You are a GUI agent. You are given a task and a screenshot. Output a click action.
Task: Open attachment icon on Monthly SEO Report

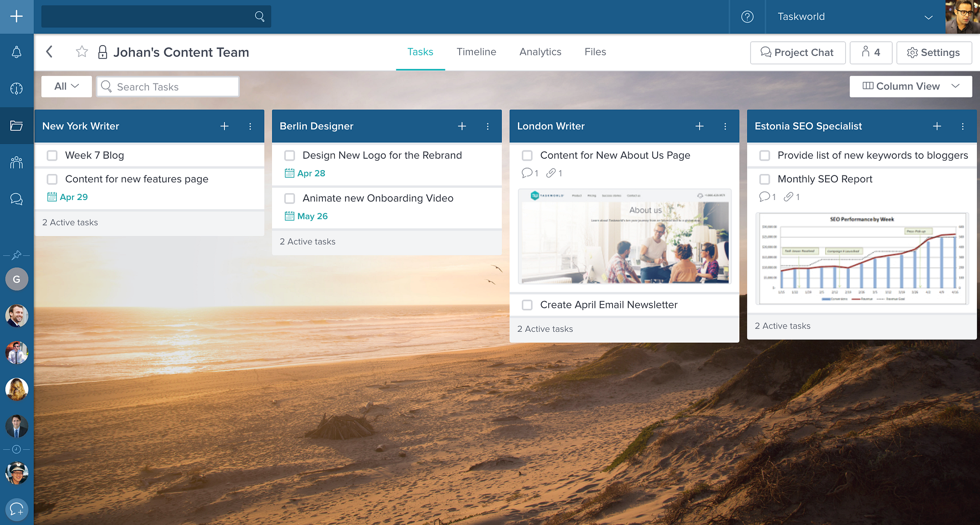pos(788,197)
